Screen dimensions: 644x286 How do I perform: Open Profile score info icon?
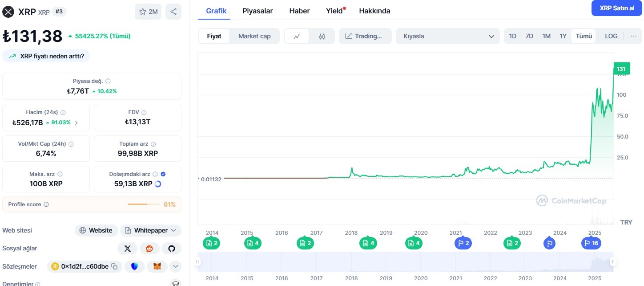click(46, 204)
